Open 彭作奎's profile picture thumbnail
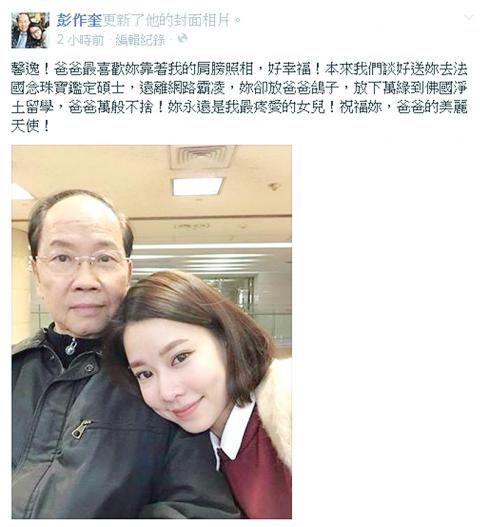Viewport: 480px width, 527px height. [30, 30]
